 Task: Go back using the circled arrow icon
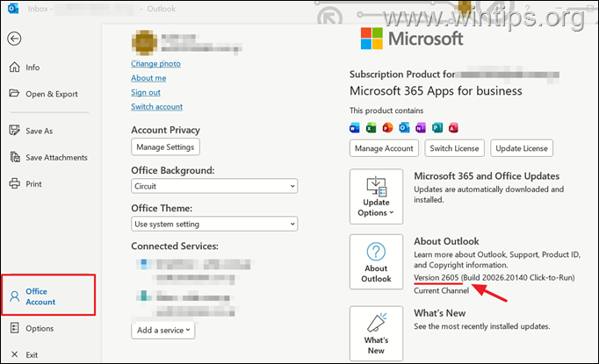click(14, 39)
